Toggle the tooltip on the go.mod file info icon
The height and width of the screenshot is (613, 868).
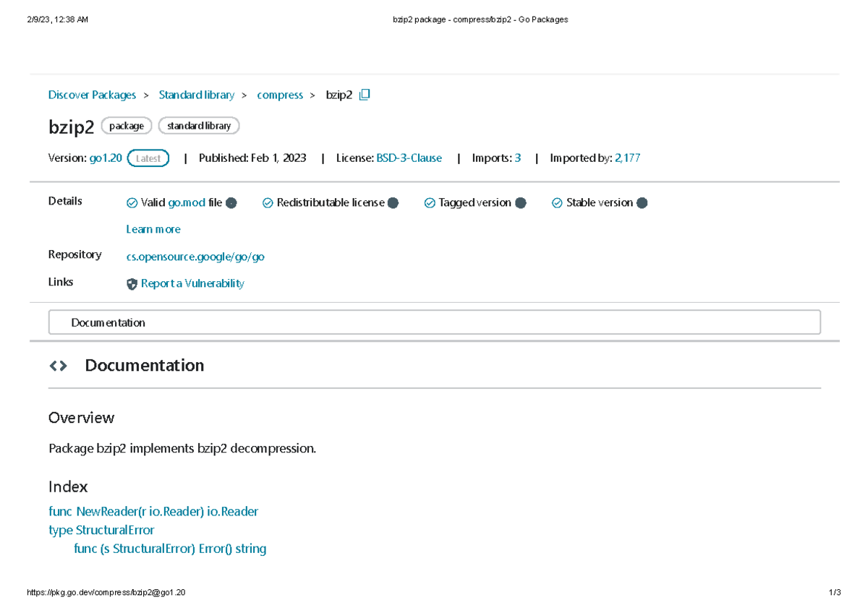coord(231,202)
